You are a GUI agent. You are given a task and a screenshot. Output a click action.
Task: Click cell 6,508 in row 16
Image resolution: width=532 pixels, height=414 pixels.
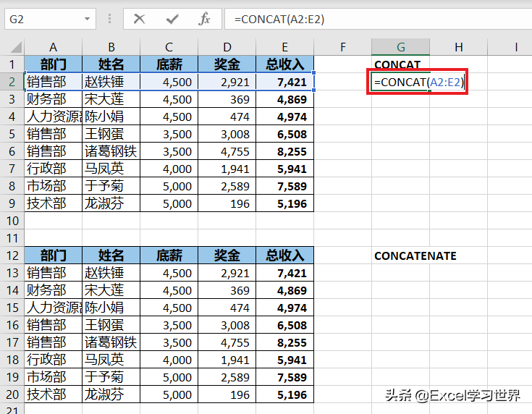285,325
